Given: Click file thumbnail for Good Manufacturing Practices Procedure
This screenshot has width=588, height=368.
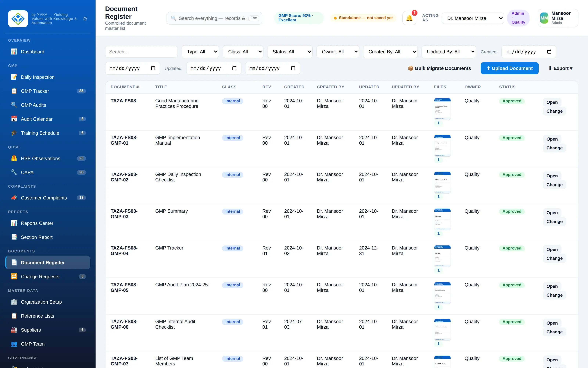Looking at the screenshot, I should pos(442,109).
